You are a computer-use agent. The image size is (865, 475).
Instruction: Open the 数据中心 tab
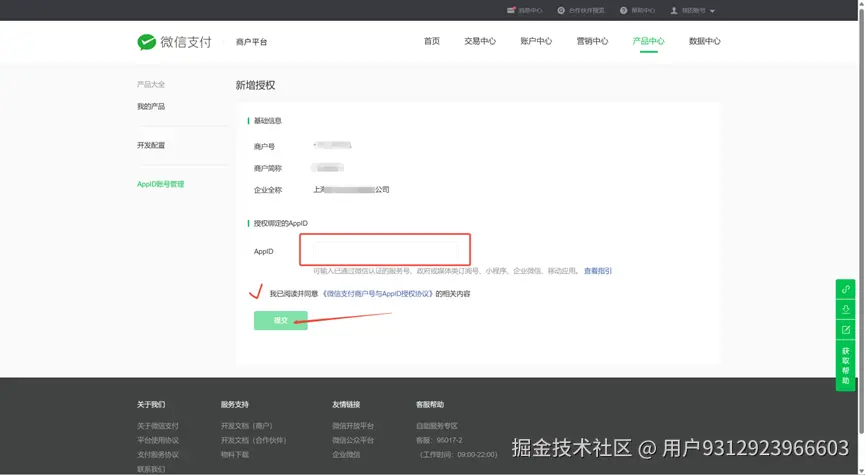pos(704,41)
